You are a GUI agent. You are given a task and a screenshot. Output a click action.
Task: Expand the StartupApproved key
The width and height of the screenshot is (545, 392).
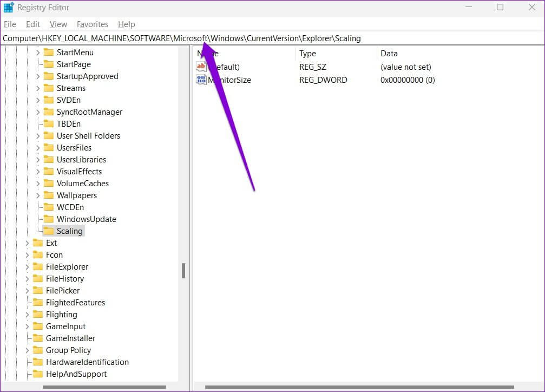pyautogui.click(x=38, y=76)
